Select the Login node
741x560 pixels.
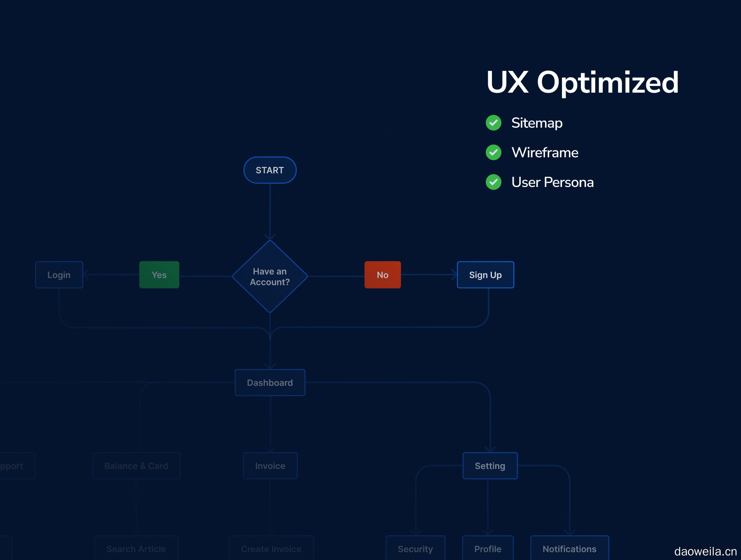[x=59, y=275]
